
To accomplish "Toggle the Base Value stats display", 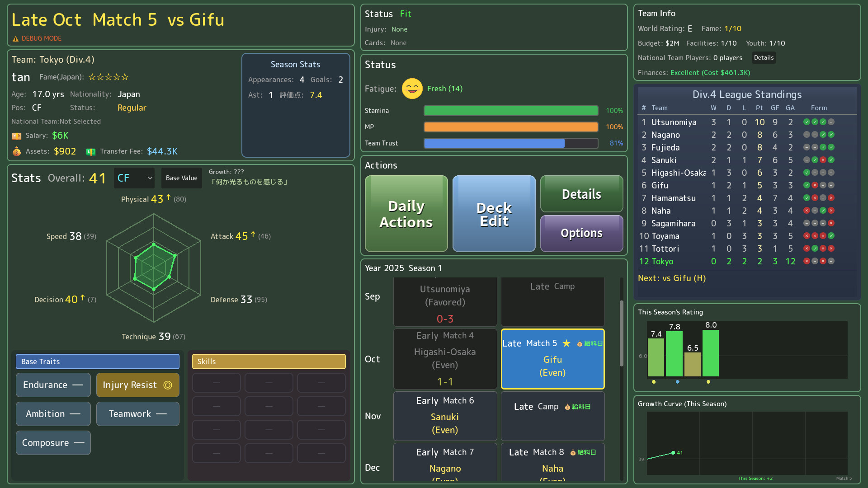I will (x=181, y=178).
